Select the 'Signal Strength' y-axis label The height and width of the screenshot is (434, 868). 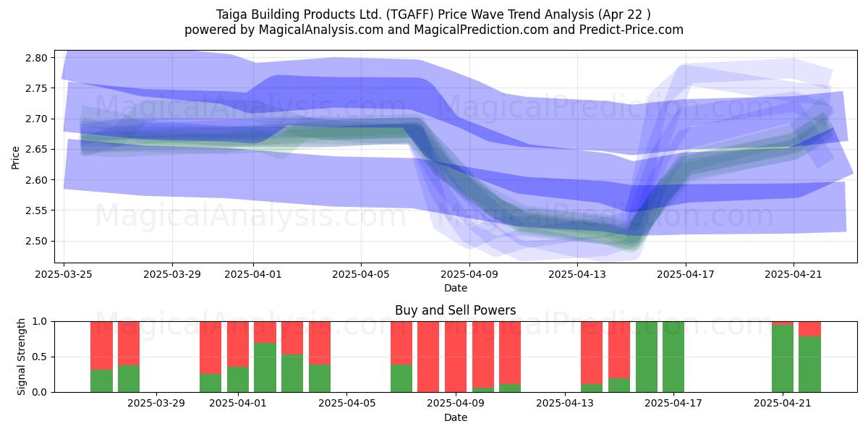coord(22,357)
